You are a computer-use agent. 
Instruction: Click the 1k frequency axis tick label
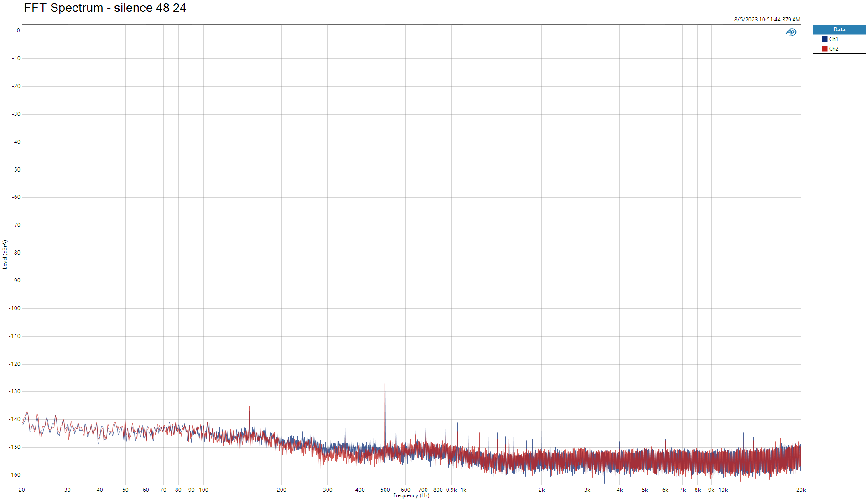463,490
